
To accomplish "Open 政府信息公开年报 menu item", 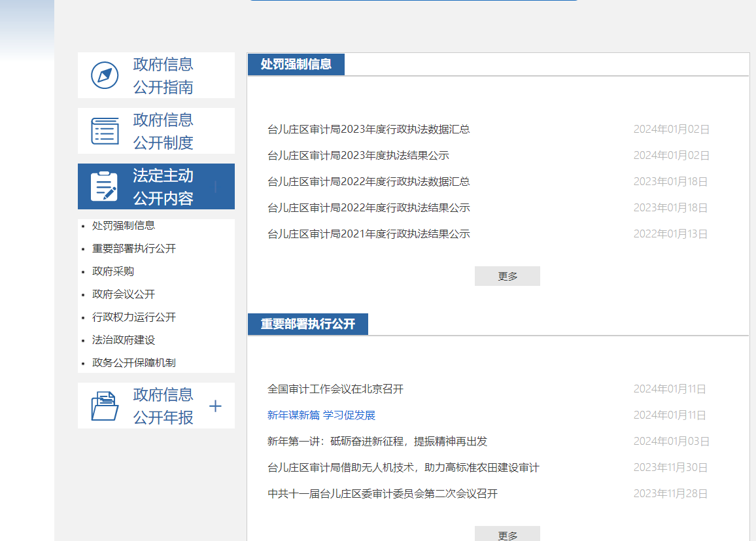I will tap(156, 406).
